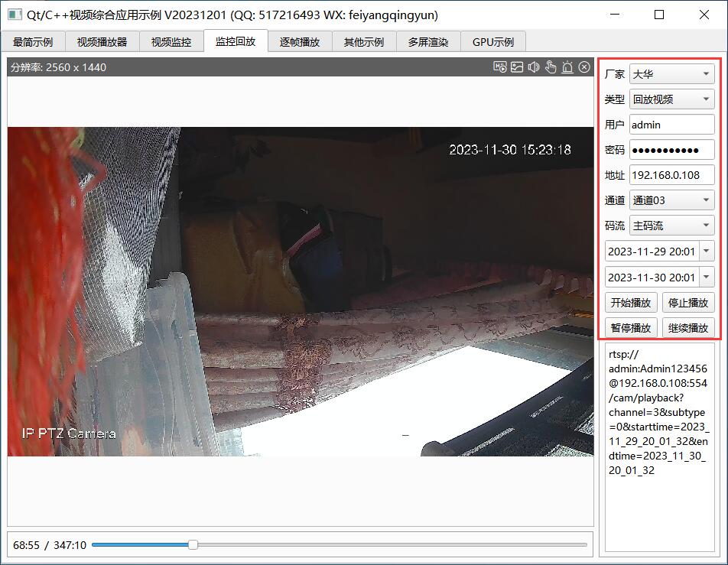Expand the 类型 type dropdown
The image size is (728, 565).
tap(671, 99)
